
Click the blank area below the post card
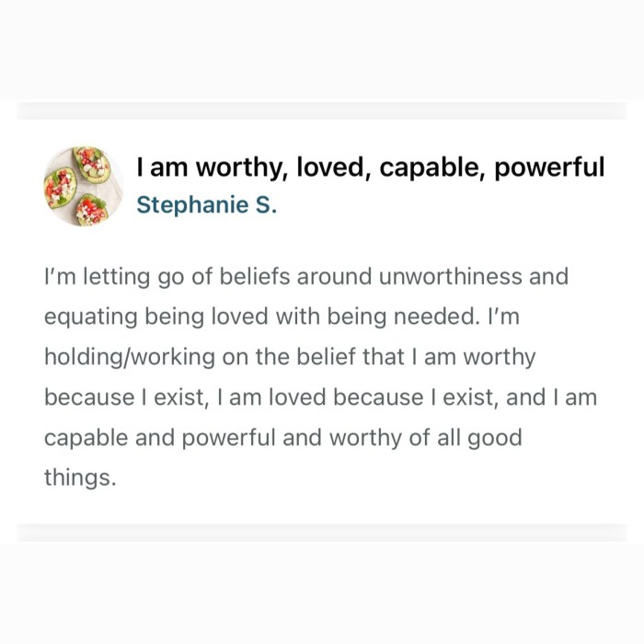click(322, 593)
